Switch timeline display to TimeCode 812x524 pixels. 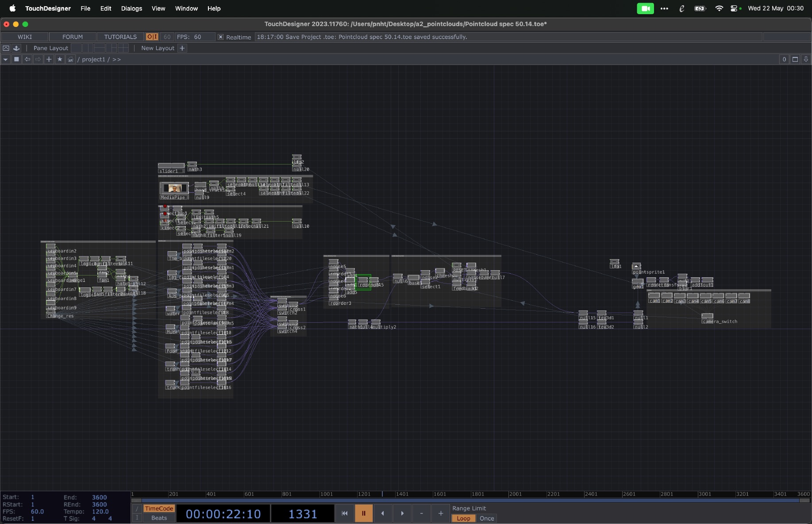(159, 509)
